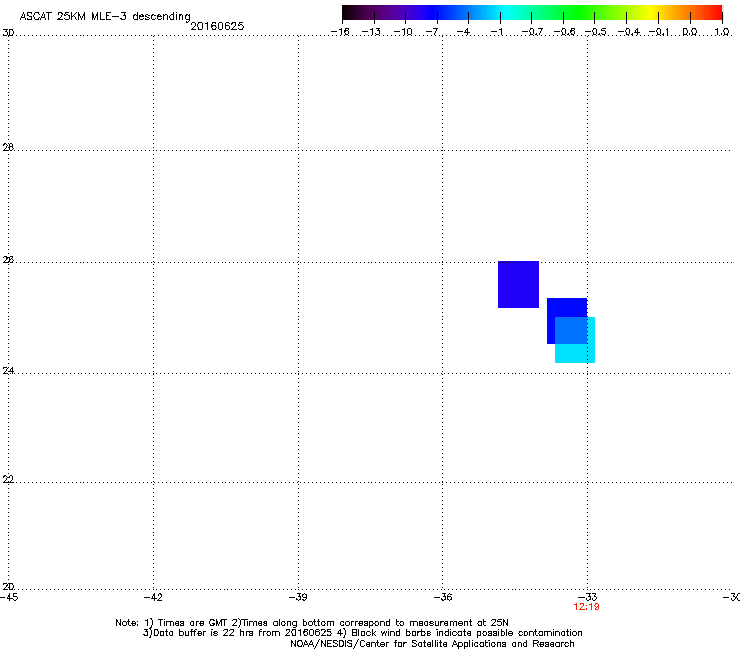
Task: Click the red end of the color scale bar
Action: pos(715,12)
